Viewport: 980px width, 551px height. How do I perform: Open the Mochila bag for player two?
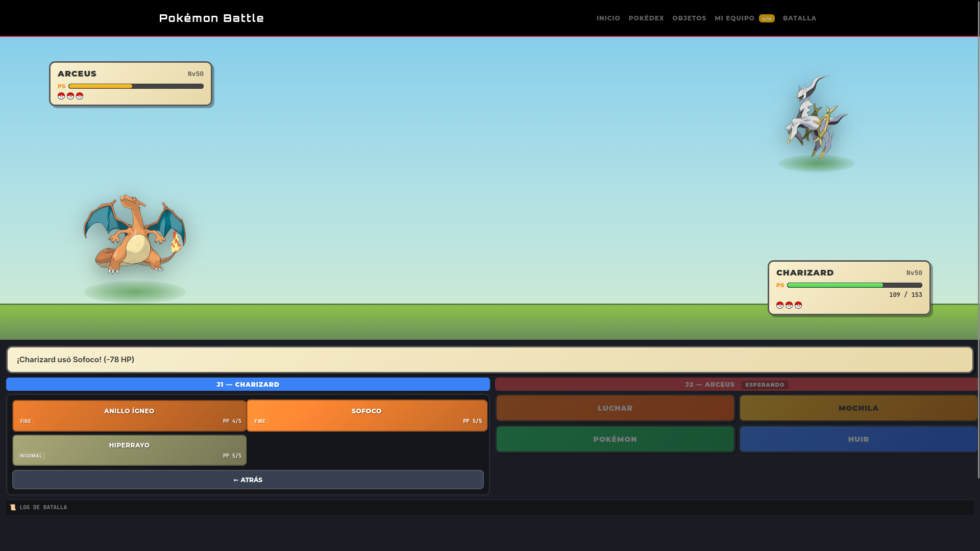click(859, 408)
